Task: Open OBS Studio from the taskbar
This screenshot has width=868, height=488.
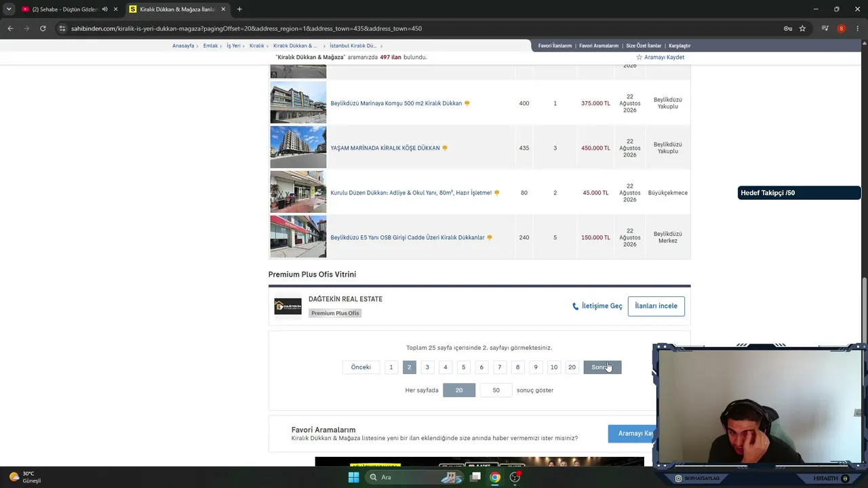Action: point(515,477)
